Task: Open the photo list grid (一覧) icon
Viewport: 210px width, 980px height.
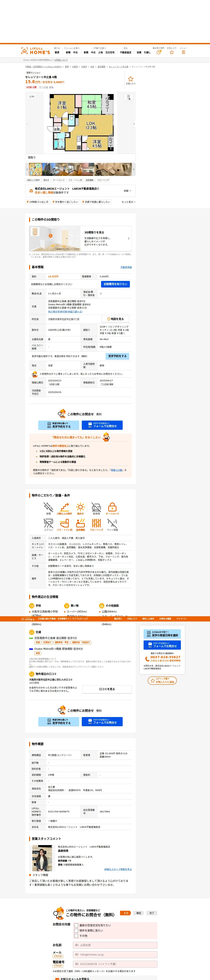Action: 128,97
